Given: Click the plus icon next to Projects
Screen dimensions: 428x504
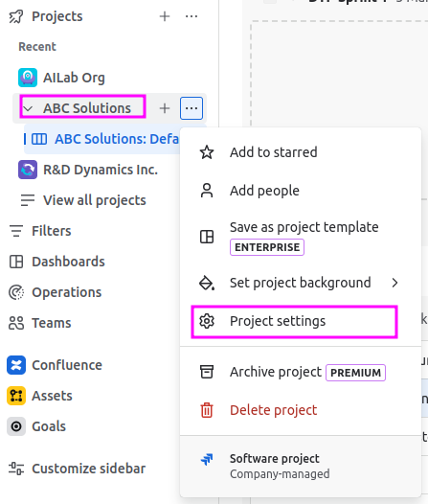Looking at the screenshot, I should point(165,16).
